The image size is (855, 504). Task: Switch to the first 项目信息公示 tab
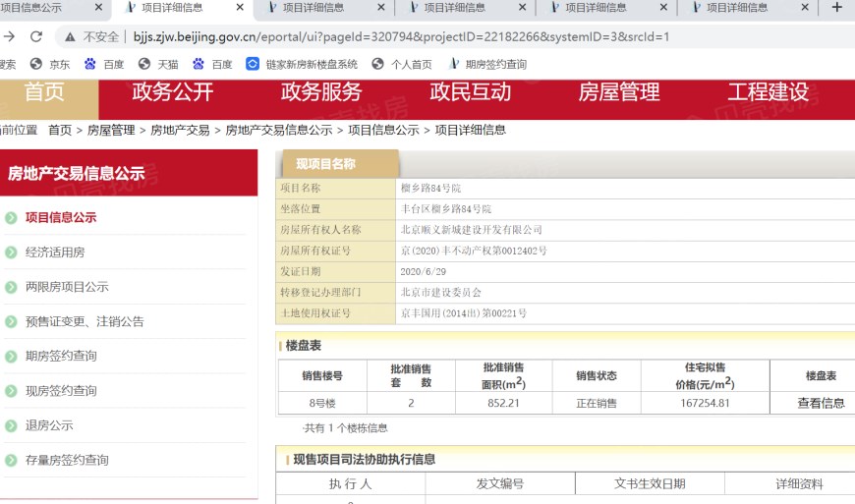(x=39, y=8)
